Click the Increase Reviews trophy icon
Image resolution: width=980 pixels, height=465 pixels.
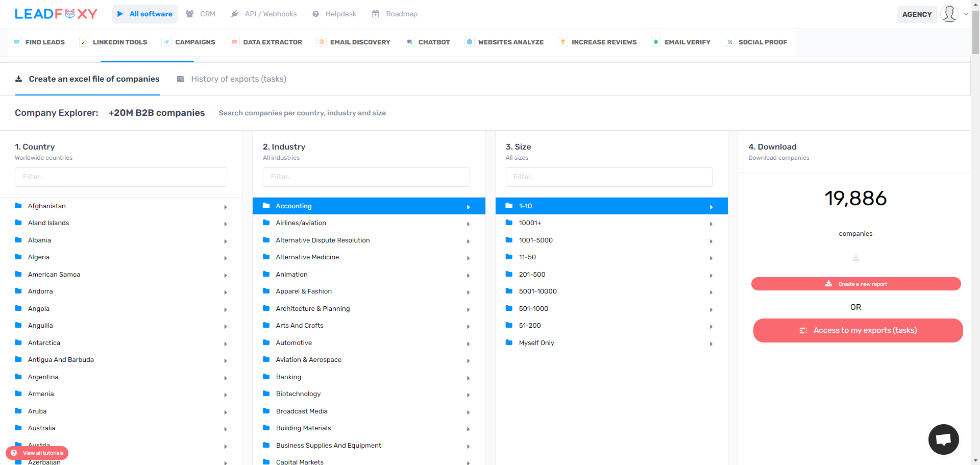click(x=563, y=42)
